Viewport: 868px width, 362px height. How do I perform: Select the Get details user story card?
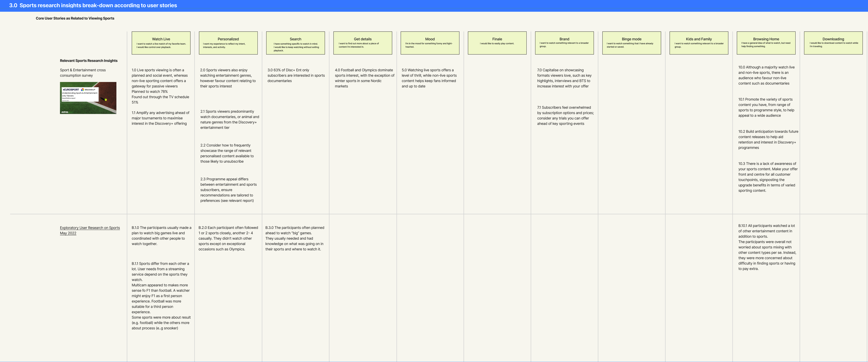pos(363,43)
